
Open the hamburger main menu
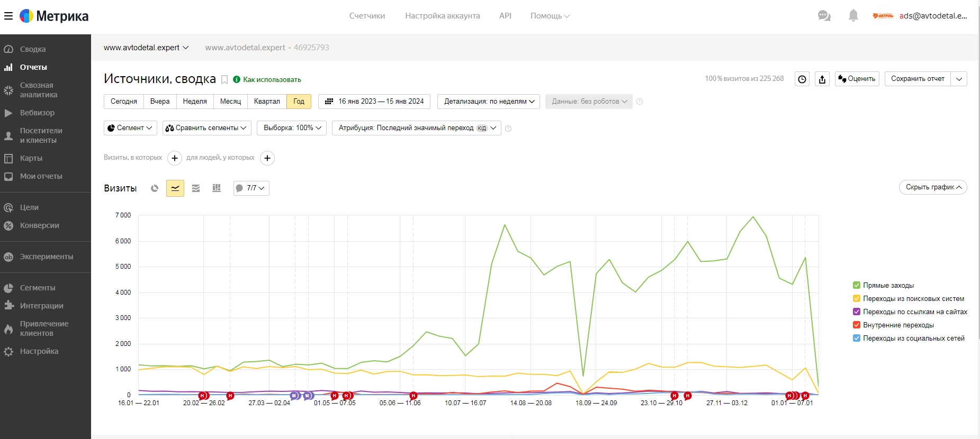8,16
